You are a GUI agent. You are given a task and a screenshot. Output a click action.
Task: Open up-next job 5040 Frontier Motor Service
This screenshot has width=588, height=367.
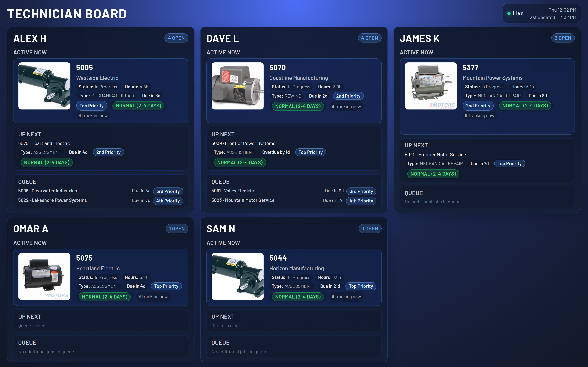(x=435, y=155)
